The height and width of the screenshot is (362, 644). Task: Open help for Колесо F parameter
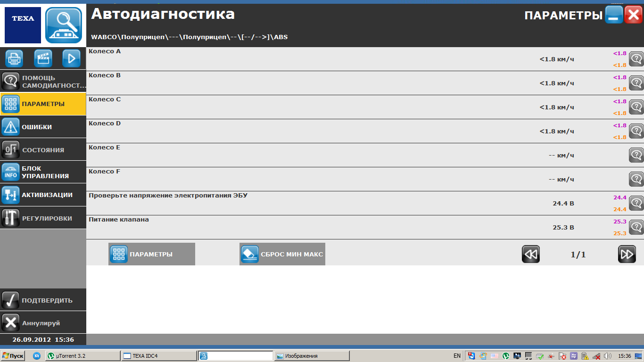point(636,179)
